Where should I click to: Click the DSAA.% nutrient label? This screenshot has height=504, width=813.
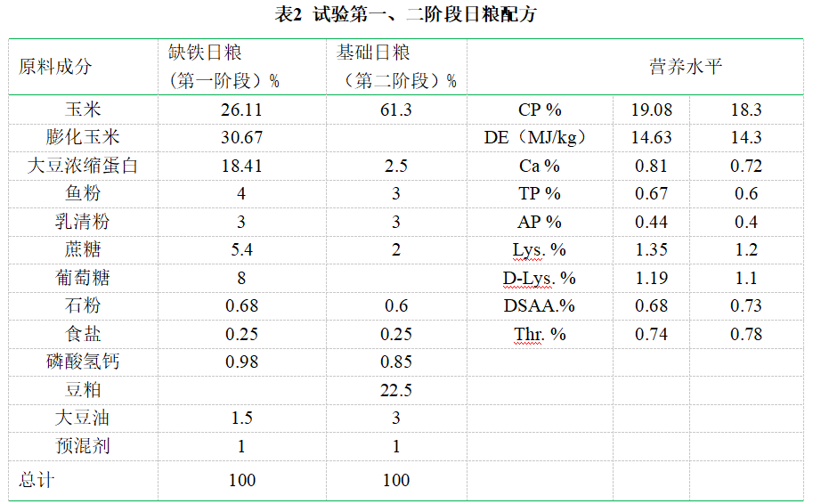pos(540,305)
